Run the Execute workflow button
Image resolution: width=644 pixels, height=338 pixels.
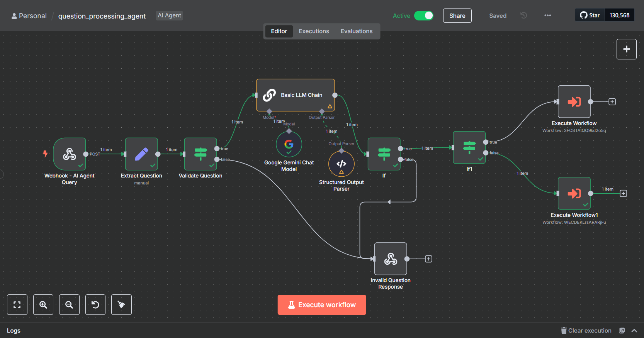322,305
